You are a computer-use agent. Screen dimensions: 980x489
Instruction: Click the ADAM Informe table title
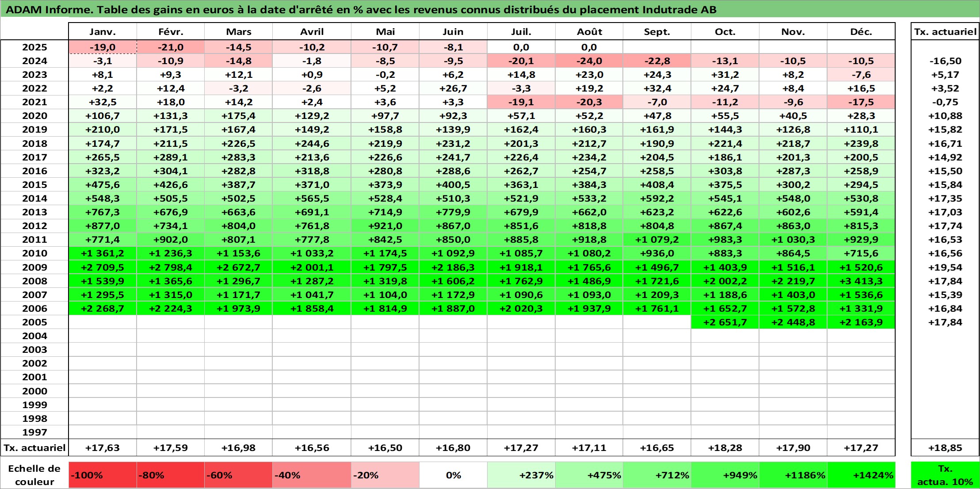pyautogui.click(x=361, y=10)
